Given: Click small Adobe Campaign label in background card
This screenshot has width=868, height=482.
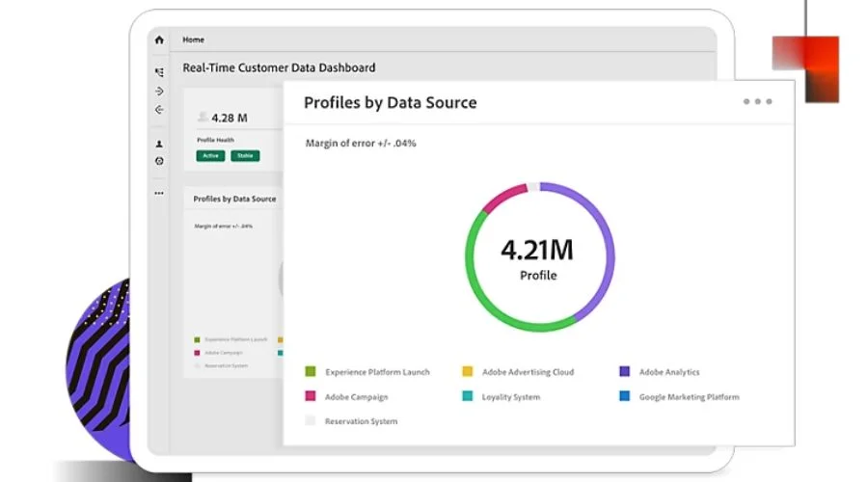Looking at the screenshot, I should (224, 353).
